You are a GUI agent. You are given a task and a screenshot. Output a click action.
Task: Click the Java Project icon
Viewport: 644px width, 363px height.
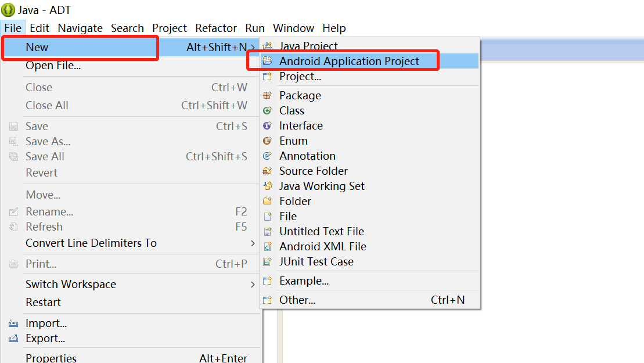click(x=267, y=45)
